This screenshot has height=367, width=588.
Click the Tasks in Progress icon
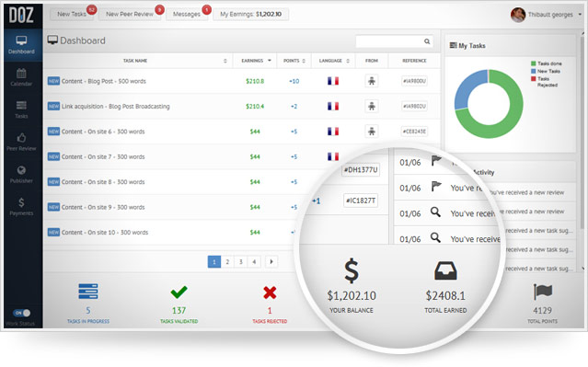click(88, 292)
